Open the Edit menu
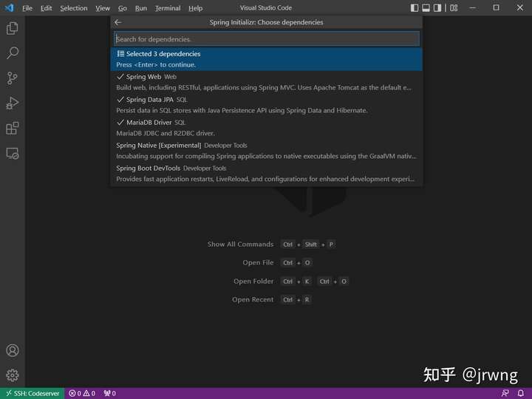 tap(46, 8)
